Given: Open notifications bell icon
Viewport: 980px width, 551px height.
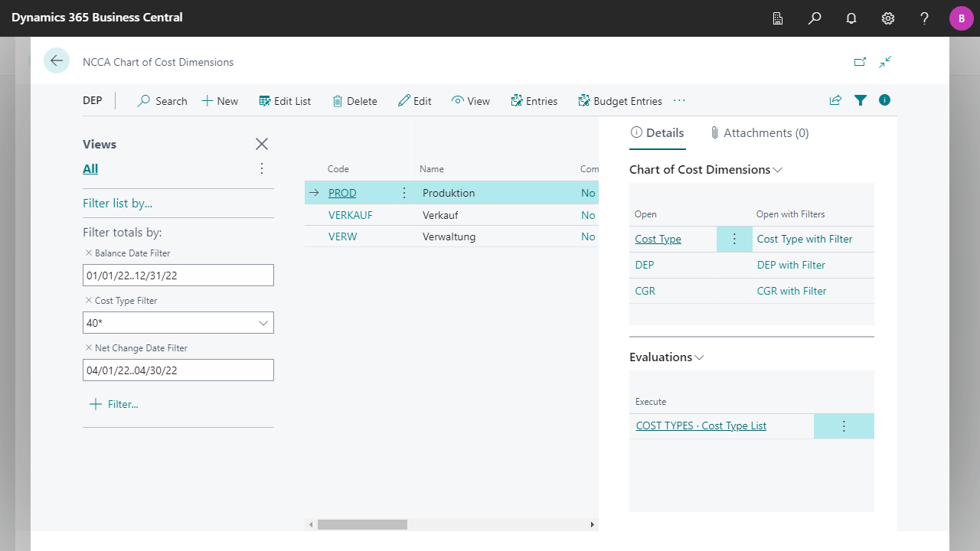Looking at the screenshot, I should click(x=851, y=18).
